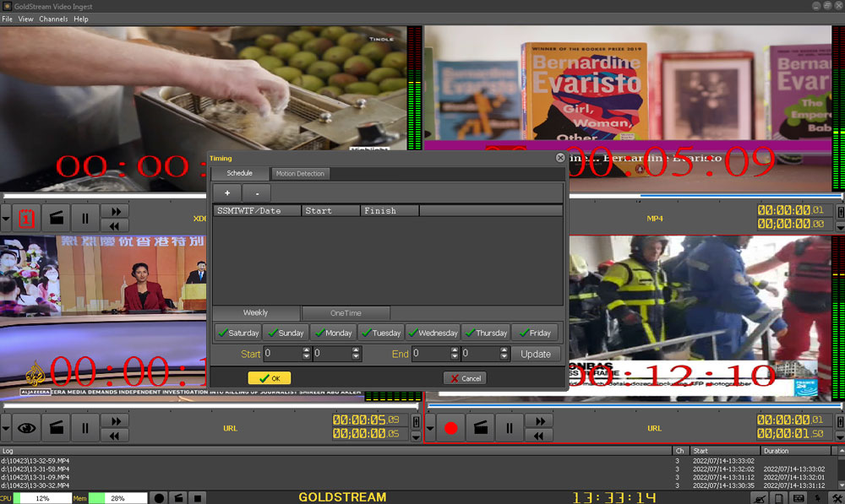Toggle the Wednesday day checkbox
Screen dimensions: 845x504
point(433,333)
